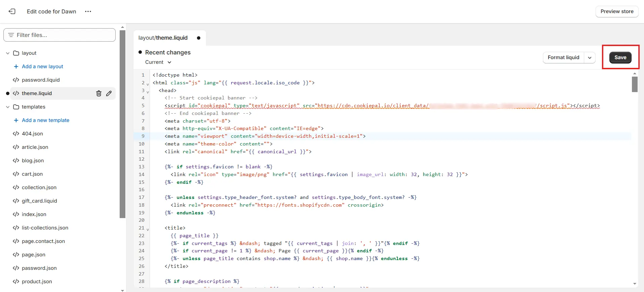Collapse the layout folder
This screenshot has width=644, height=292.
coord(8,53)
